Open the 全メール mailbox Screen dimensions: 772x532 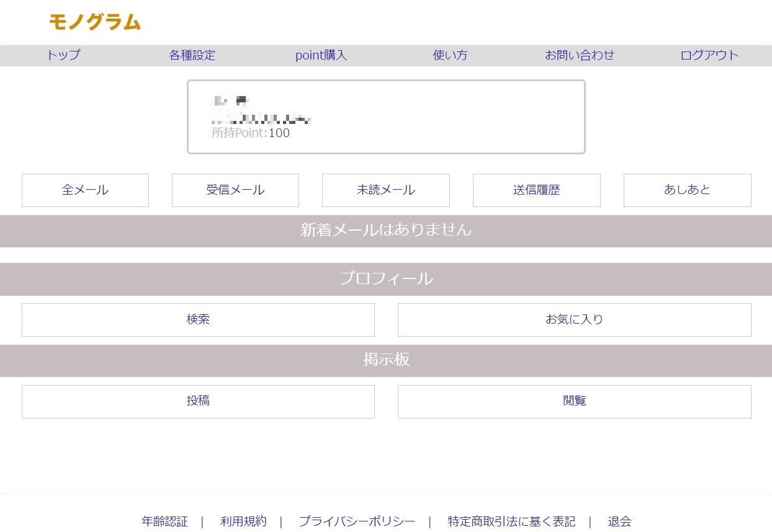coord(85,190)
